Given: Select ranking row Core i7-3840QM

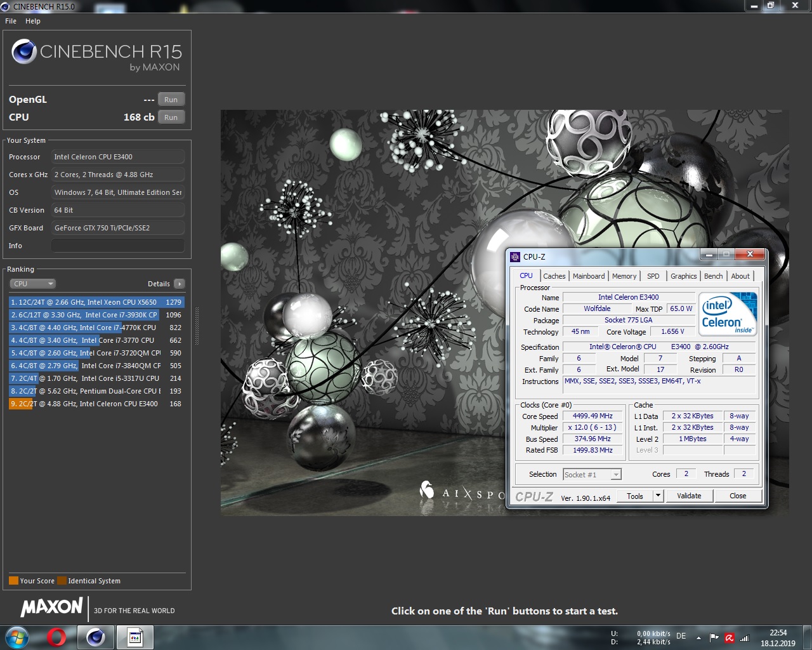Looking at the screenshot, I should [96, 366].
